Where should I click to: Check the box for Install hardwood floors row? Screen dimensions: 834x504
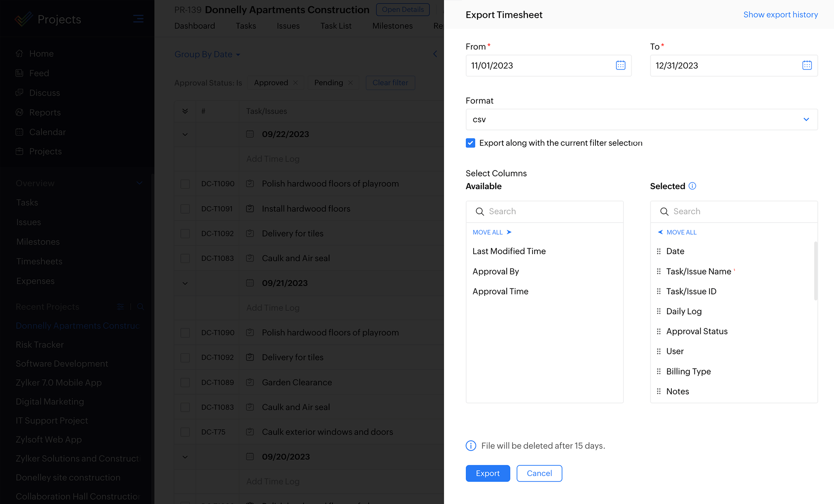(x=185, y=209)
